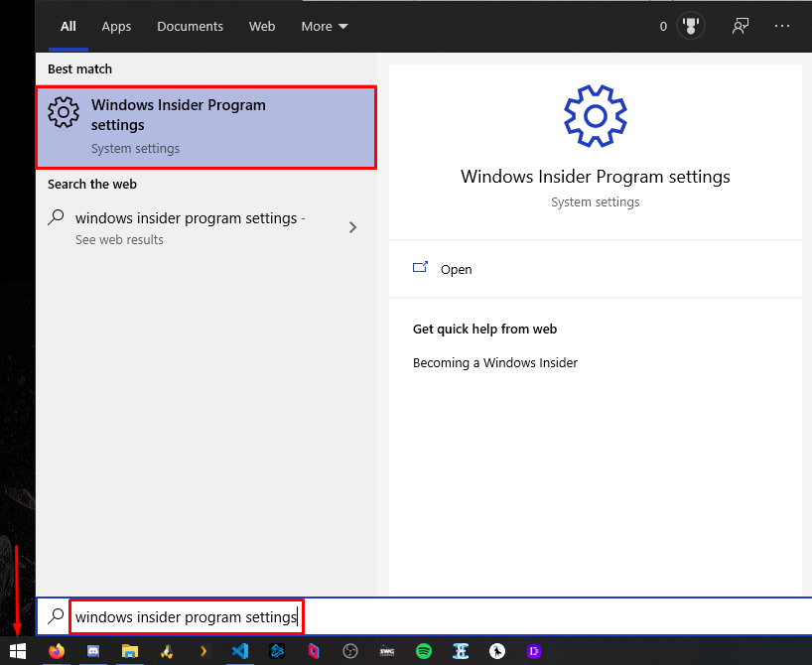812x665 pixels.
Task: Click the pink hexagon taskbar icon
Action: (314, 651)
